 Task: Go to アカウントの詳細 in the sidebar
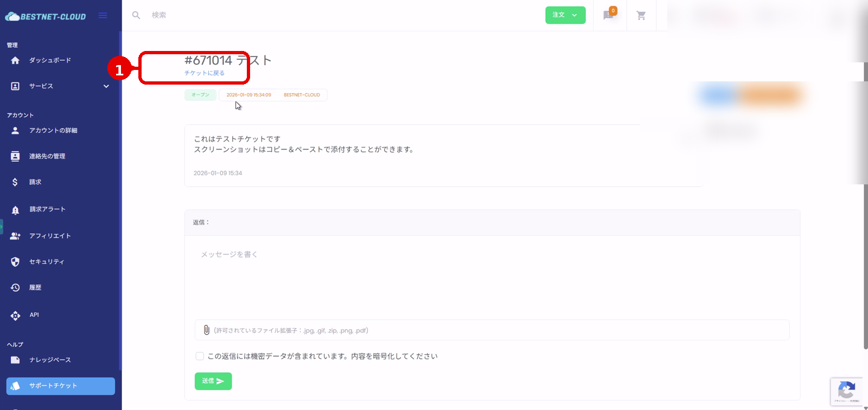(x=53, y=131)
